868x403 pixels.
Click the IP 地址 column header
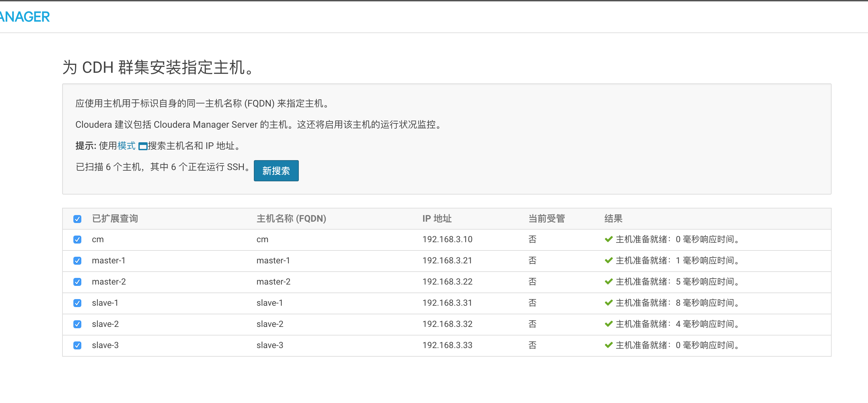[x=437, y=218]
